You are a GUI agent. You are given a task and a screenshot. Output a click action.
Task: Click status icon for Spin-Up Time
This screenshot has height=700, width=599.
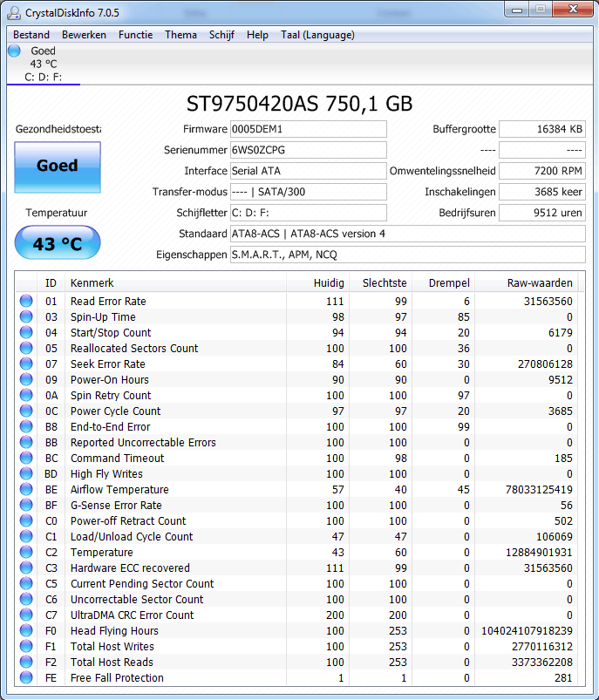[26, 316]
